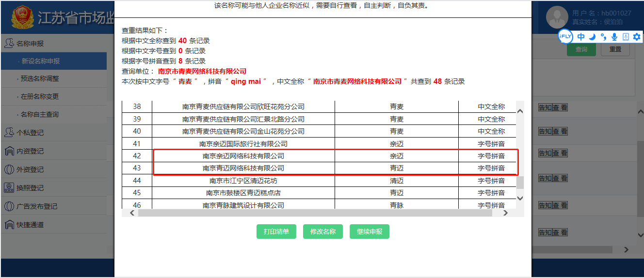644x278 pixels.
Task: Click the 修改名称 button
Action: coord(322,232)
